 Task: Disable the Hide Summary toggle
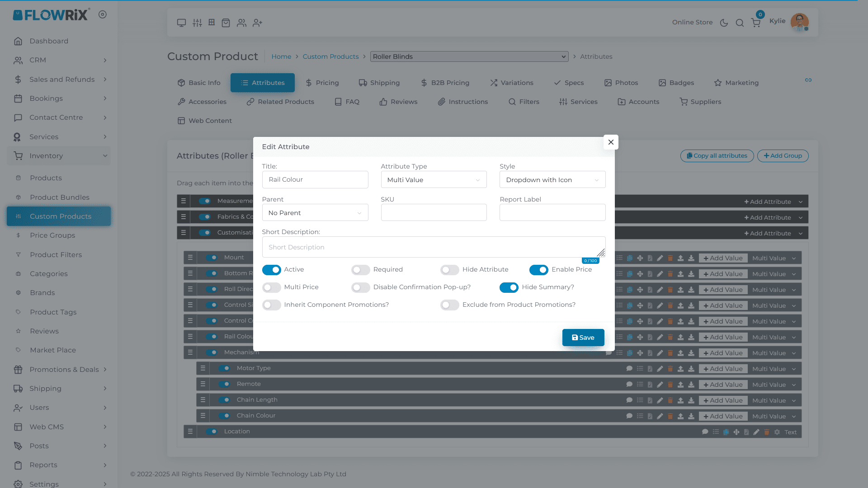pyautogui.click(x=509, y=287)
